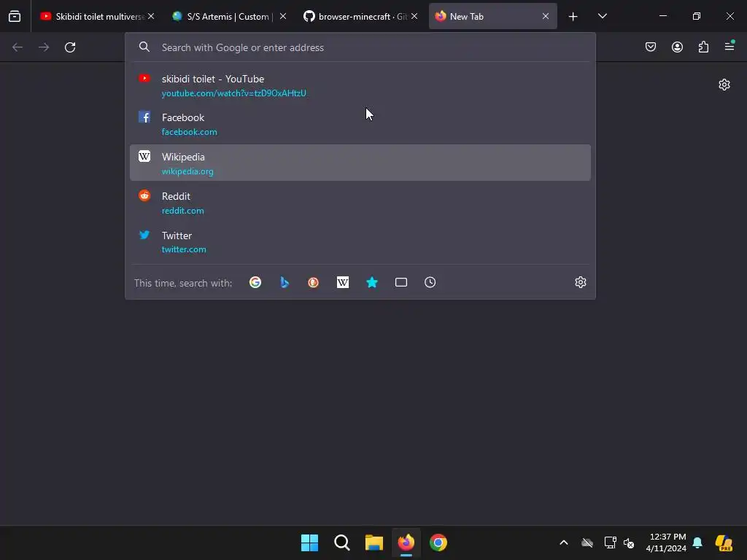The height and width of the screenshot is (560, 747).
Task: Select the Twitter suggestion
Action: click(360, 241)
